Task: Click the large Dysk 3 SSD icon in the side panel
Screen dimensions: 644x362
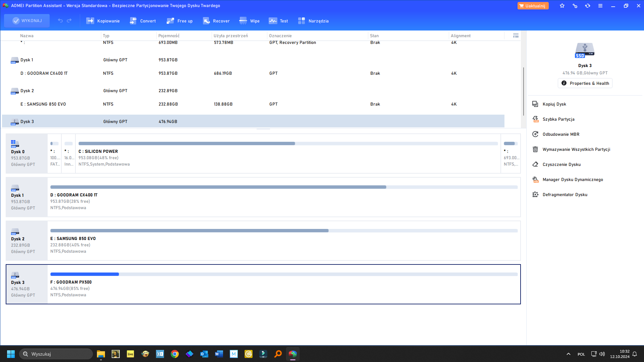Action: pyautogui.click(x=585, y=50)
